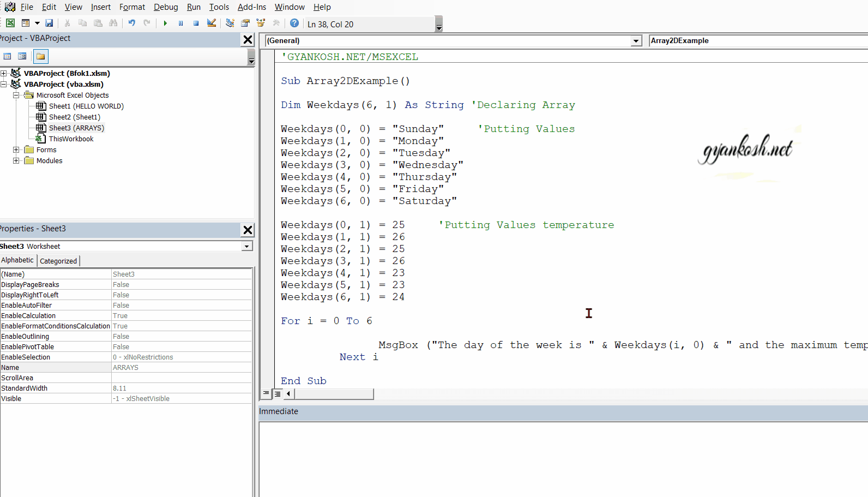The height and width of the screenshot is (497, 868).
Task: Click the Break pause icon
Action: [x=180, y=23]
